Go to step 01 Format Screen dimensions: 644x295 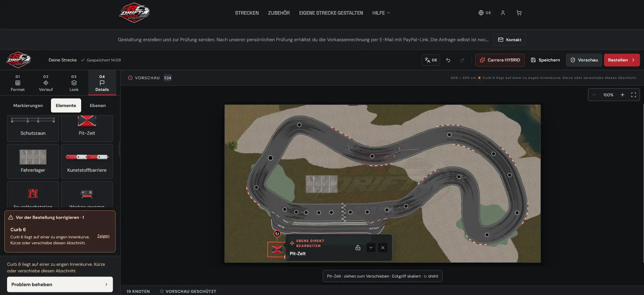tap(18, 83)
